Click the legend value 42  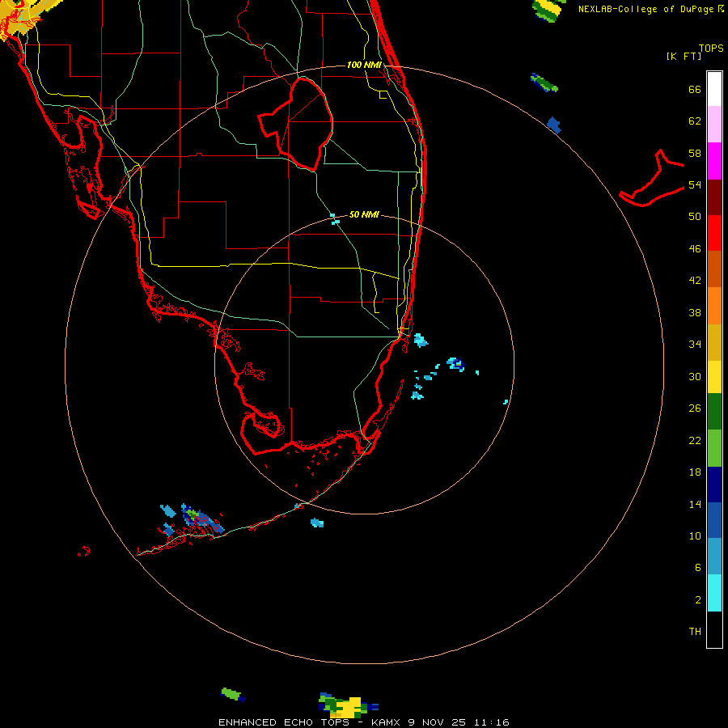695,281
